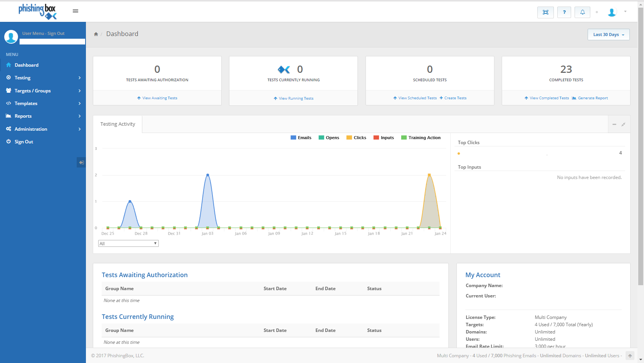
Task: Collapse sidebar using the arrow icon
Action: [81, 163]
